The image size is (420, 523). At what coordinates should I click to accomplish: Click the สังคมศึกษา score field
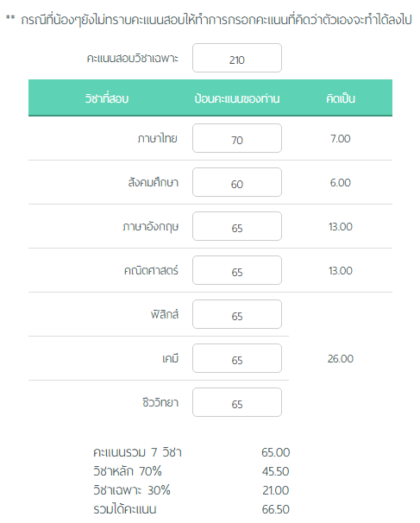pyautogui.click(x=237, y=182)
